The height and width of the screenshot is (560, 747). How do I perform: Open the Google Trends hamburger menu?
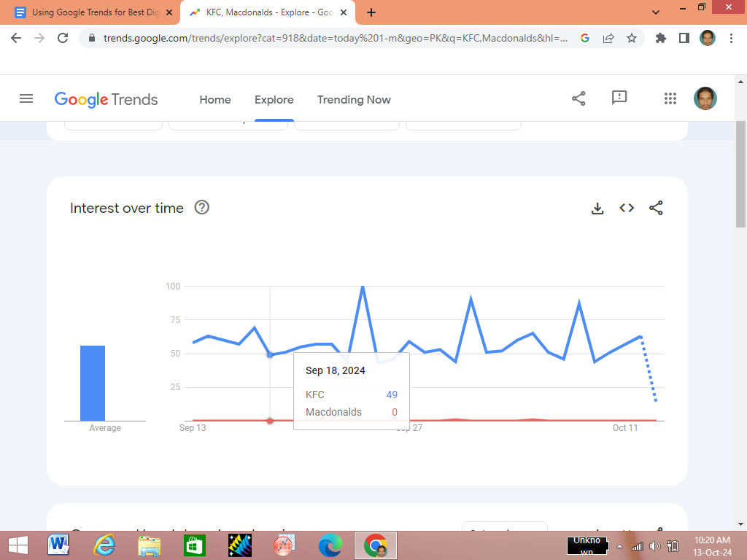click(x=26, y=98)
